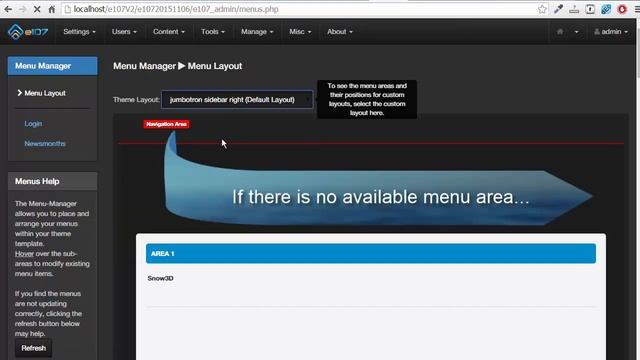
Task: Open the Settings menu
Action: (x=80, y=31)
